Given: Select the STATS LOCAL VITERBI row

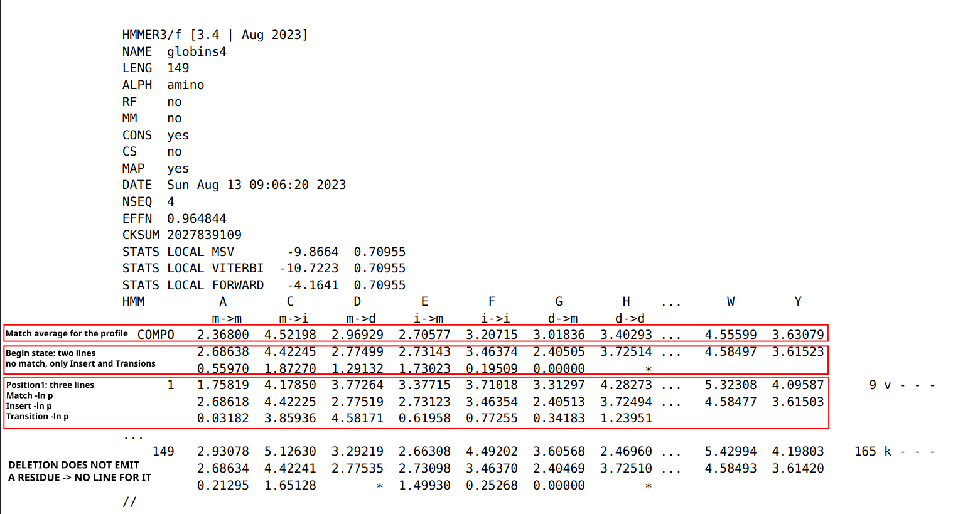Looking at the screenshot, I should tap(264, 268).
